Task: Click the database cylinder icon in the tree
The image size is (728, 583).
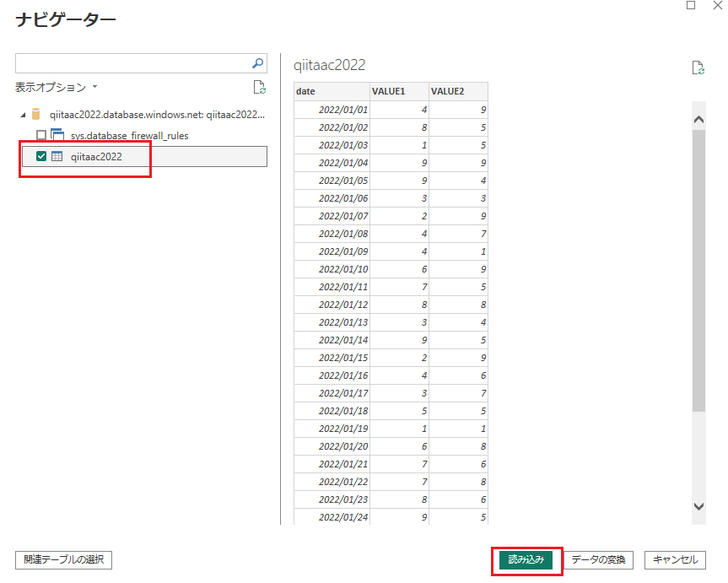Action: click(35, 114)
